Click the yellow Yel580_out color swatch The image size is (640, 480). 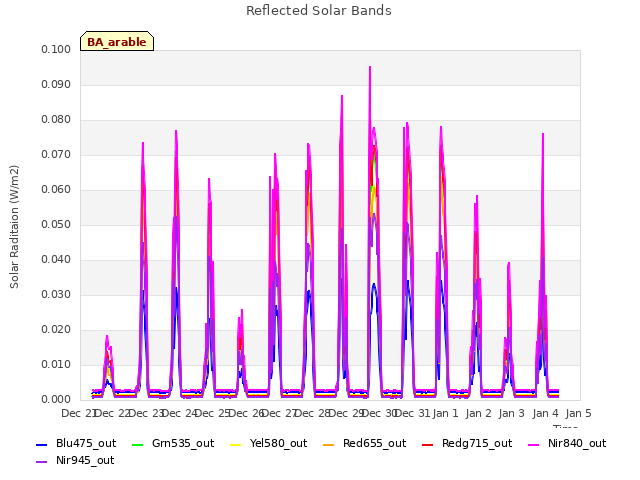click(x=236, y=444)
